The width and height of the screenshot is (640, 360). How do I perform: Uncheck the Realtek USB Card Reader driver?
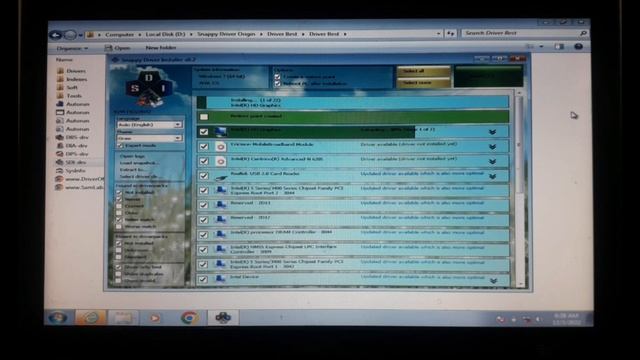(204, 176)
